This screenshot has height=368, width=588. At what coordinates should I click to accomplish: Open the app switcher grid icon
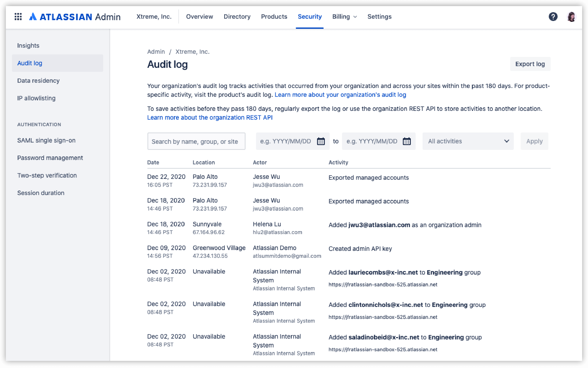18,17
